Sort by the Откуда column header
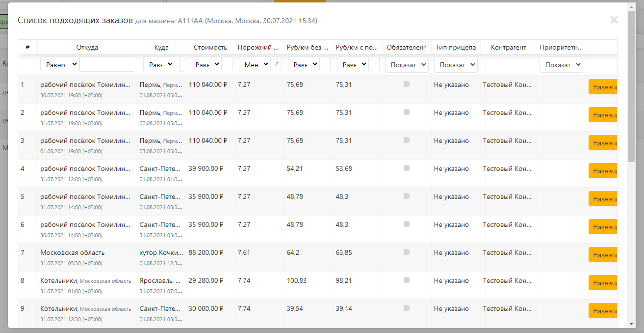This screenshot has height=333, width=644. 87,47
